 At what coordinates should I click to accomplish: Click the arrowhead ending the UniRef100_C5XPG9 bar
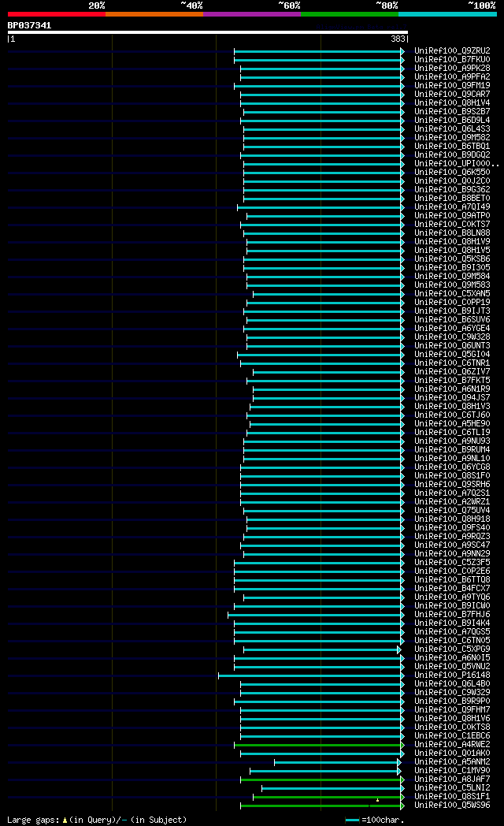[x=399, y=650]
